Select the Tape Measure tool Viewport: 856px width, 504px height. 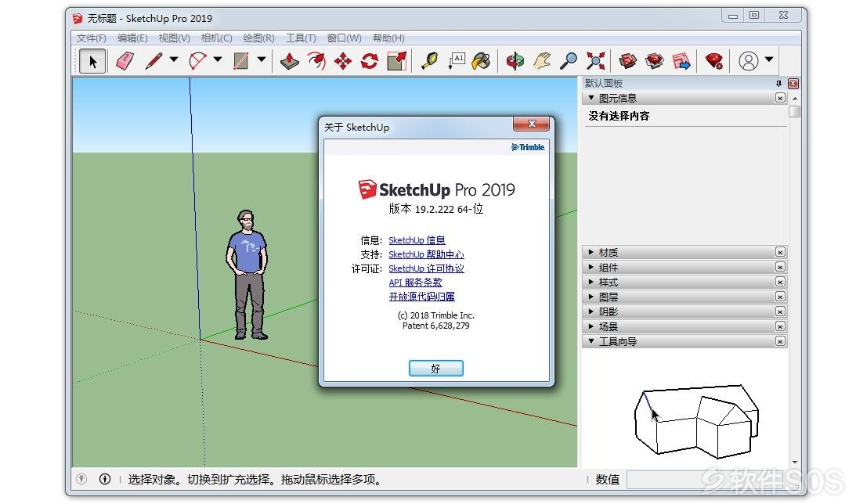click(430, 60)
